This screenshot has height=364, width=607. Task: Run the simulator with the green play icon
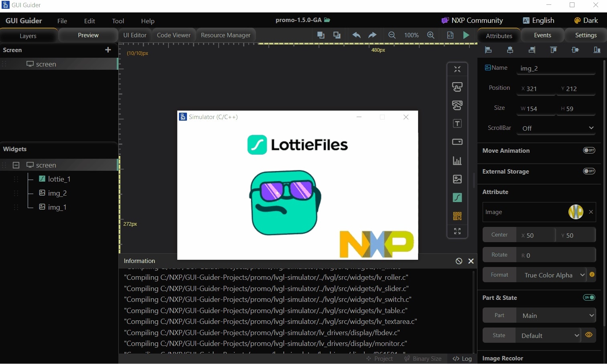(x=466, y=35)
